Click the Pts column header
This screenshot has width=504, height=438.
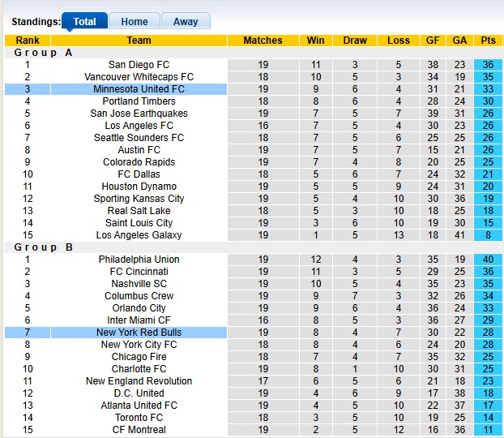point(488,41)
